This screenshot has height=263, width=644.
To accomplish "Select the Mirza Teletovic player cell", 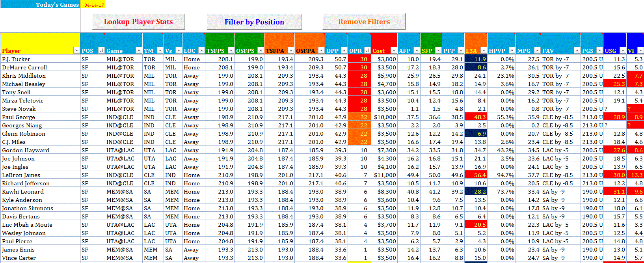I will click(x=40, y=101).
